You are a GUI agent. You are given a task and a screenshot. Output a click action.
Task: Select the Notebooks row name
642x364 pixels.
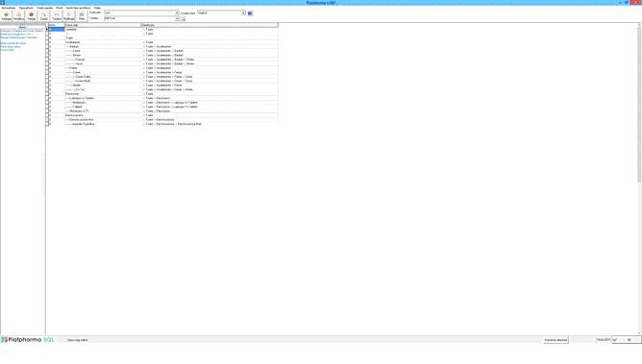[79, 102]
